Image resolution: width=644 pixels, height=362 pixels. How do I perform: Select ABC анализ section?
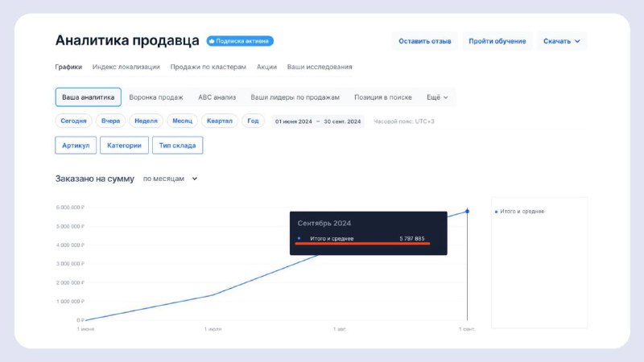(x=217, y=97)
